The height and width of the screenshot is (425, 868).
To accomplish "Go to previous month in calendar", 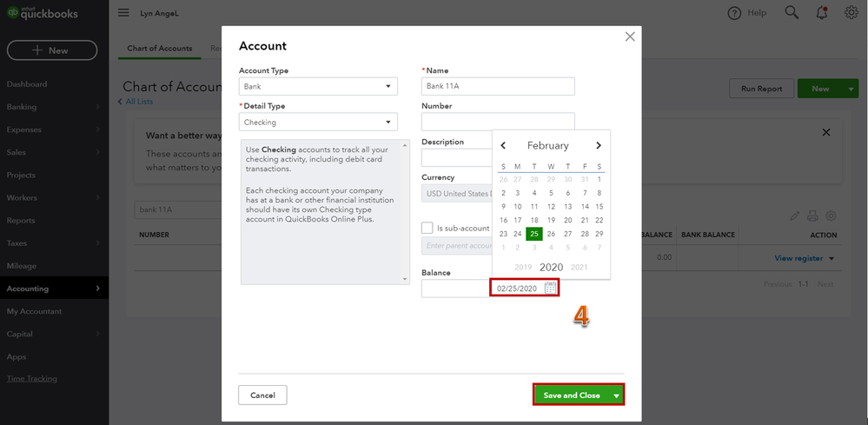I will tap(503, 145).
